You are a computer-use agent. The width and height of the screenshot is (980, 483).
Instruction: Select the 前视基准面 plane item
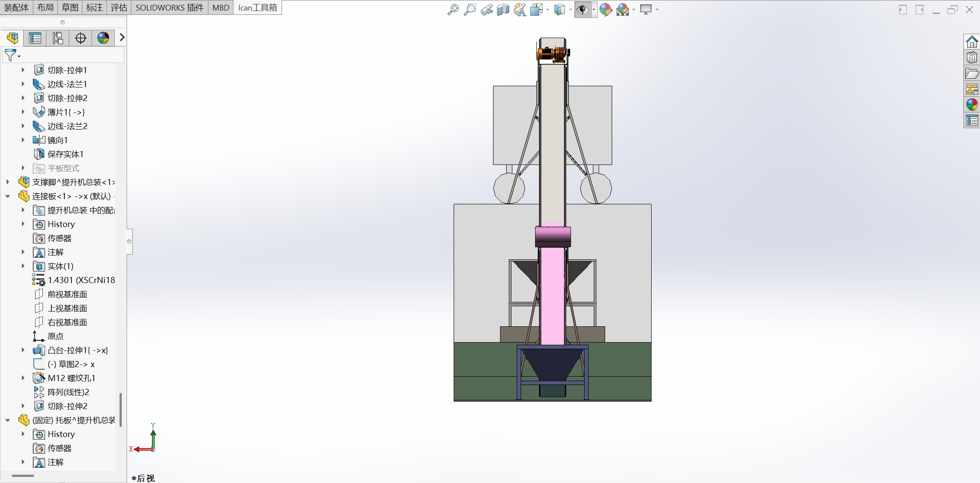click(x=67, y=294)
